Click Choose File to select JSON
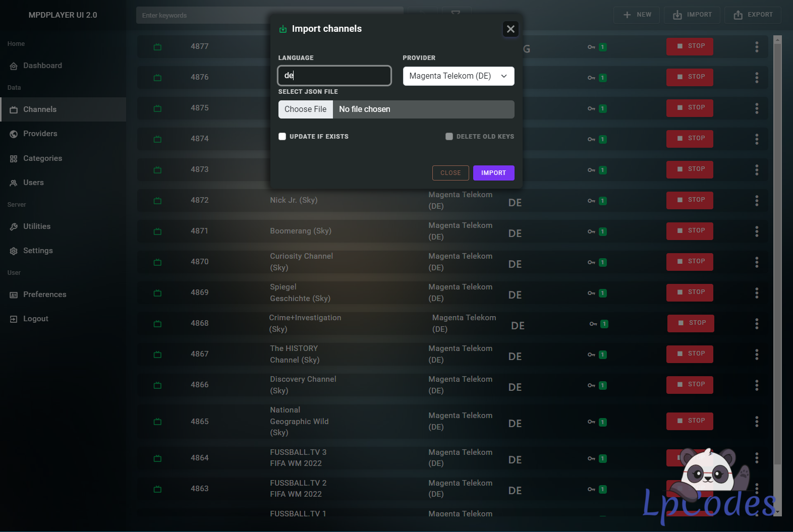The height and width of the screenshot is (532, 793). [306, 109]
